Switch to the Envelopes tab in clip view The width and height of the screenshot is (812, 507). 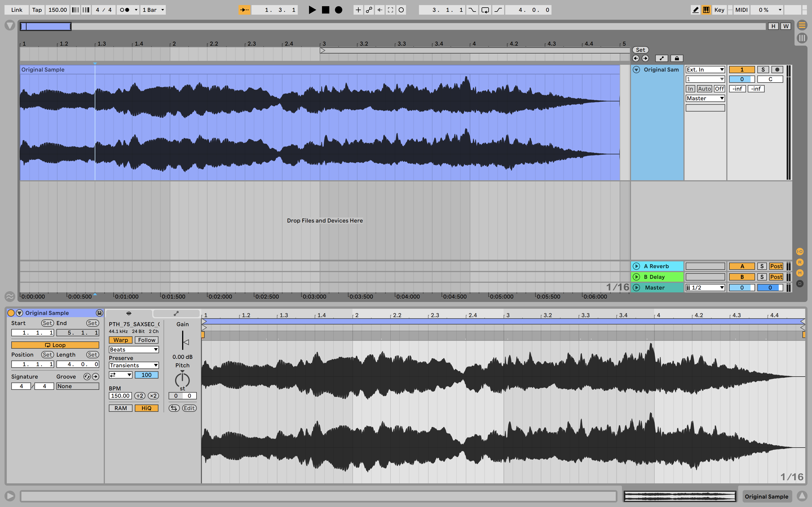pos(176,313)
